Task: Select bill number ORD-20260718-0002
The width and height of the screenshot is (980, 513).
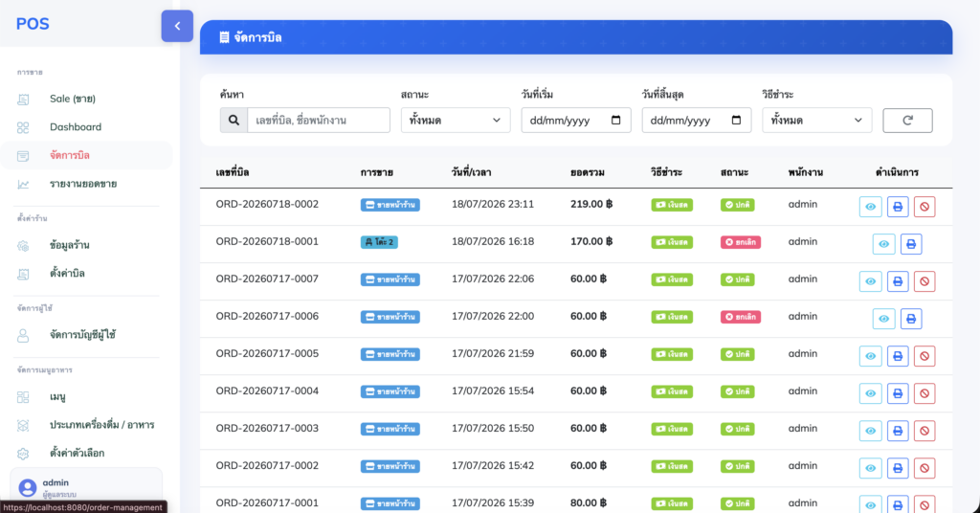Action: click(x=267, y=204)
